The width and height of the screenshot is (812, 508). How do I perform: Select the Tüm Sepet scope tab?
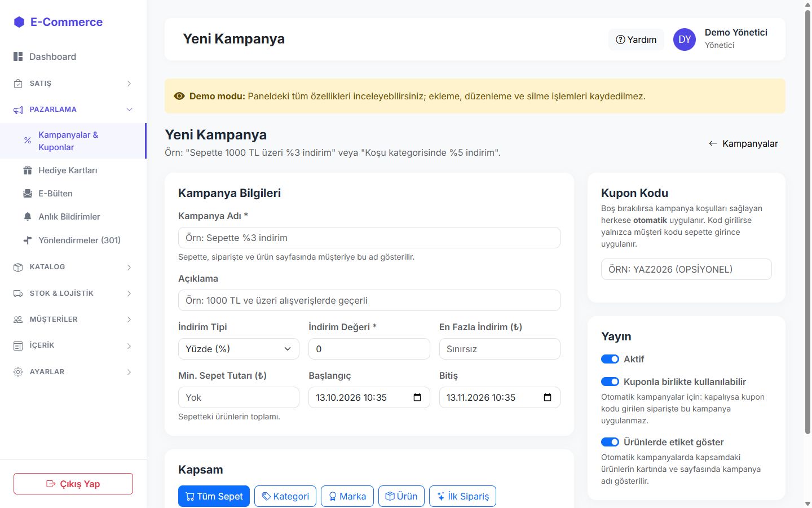click(x=214, y=496)
